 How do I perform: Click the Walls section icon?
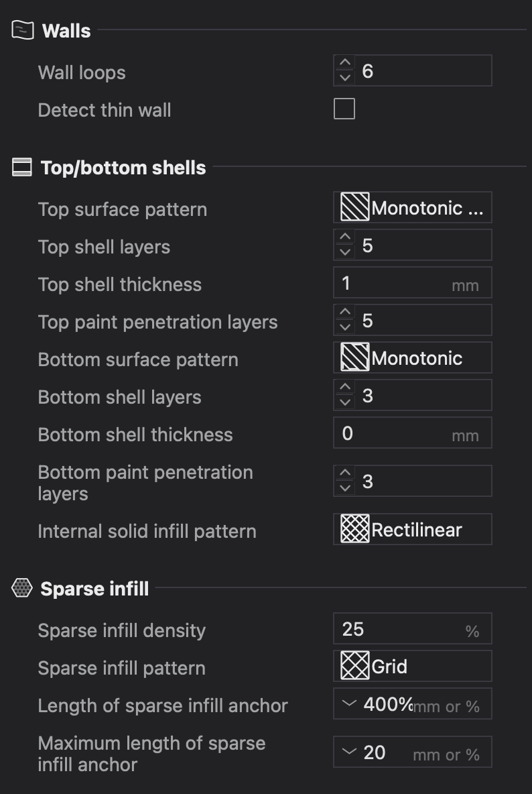click(x=23, y=30)
